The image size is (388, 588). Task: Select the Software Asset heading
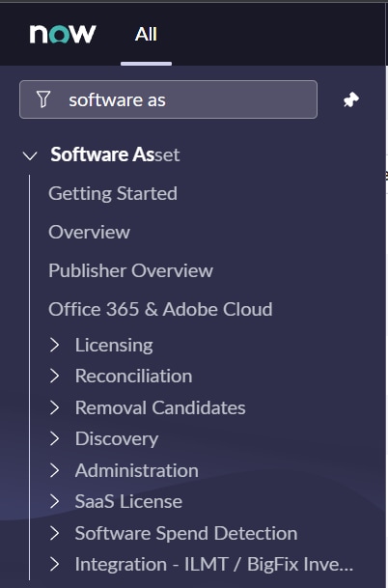tap(115, 154)
